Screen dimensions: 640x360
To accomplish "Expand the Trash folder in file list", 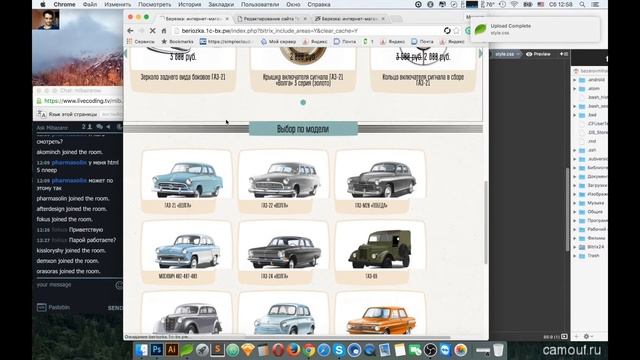I will 575,256.
